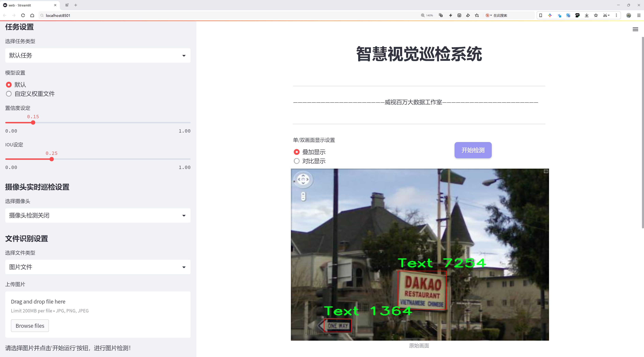Click the tab list grid icon
The height and width of the screenshot is (357, 644).
(x=67, y=5)
